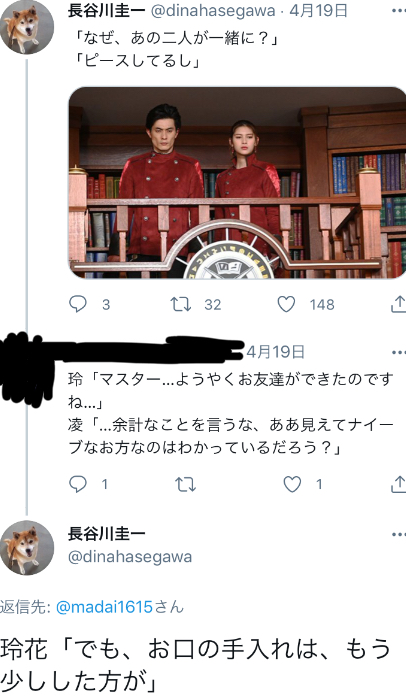Open 長谷川圭一 name in bottom tweet

click(x=107, y=533)
